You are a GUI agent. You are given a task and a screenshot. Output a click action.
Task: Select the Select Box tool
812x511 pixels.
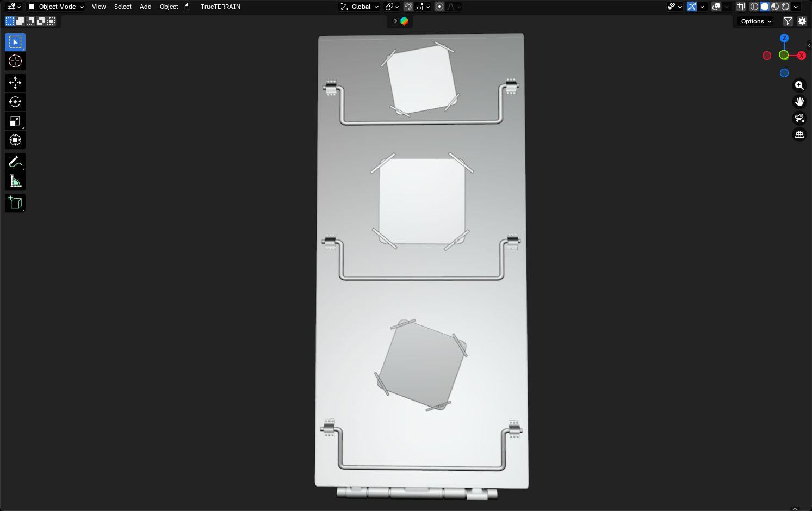pos(15,42)
